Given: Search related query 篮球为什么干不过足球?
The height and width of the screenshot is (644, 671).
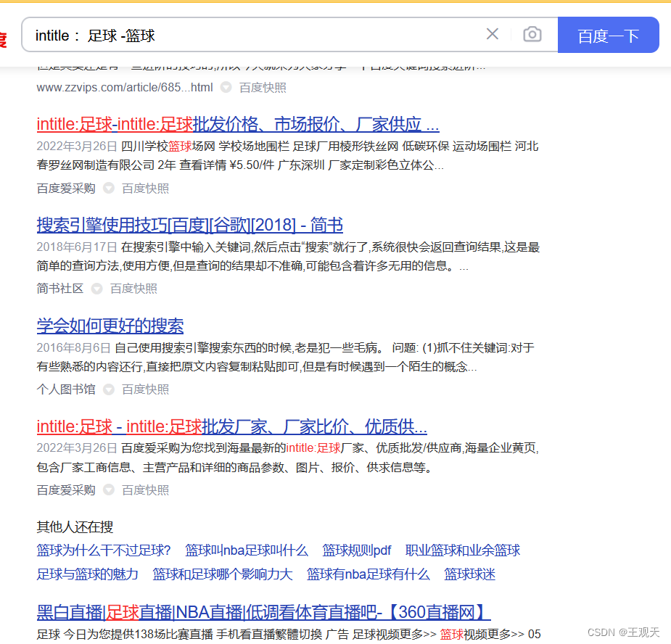Looking at the screenshot, I should pyautogui.click(x=104, y=550).
